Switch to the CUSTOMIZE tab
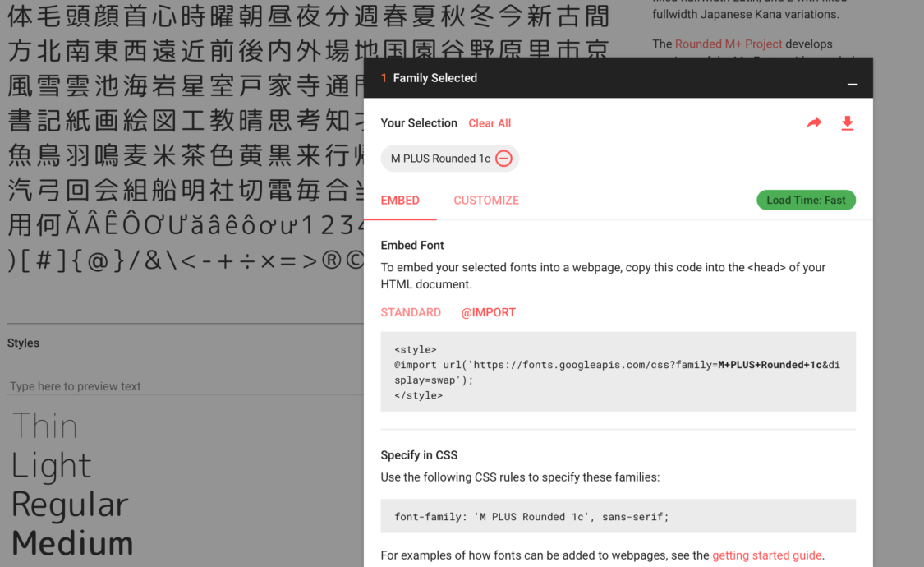Viewport: 924px width, 567px height. [485, 200]
